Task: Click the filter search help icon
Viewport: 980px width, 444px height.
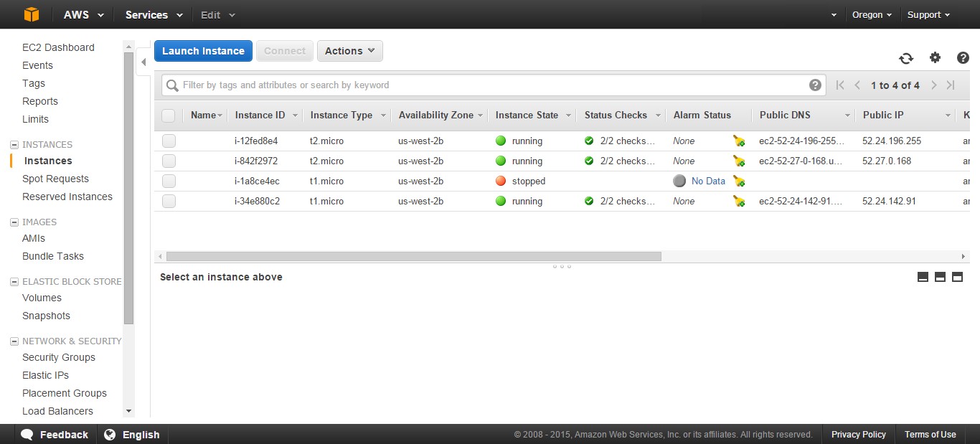Action: tap(815, 85)
